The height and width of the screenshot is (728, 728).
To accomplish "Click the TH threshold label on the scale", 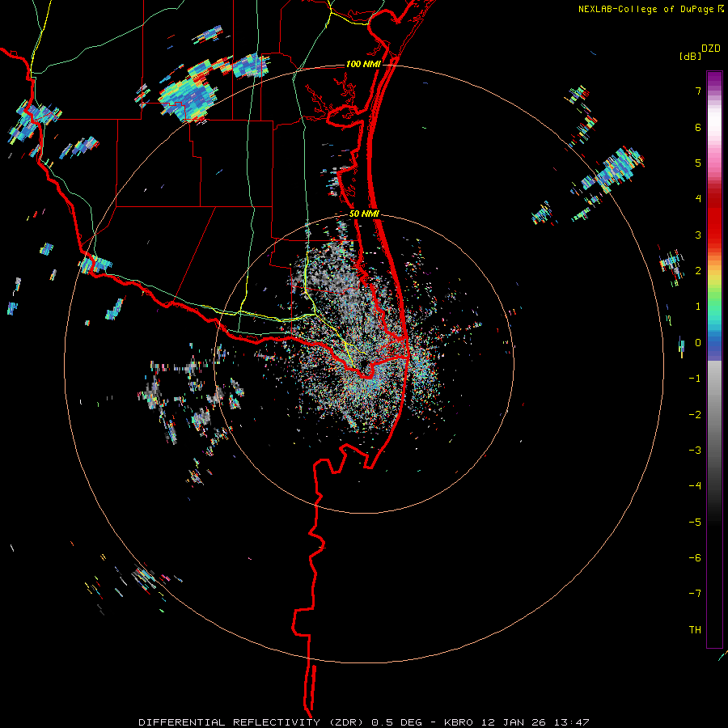I will pyautogui.click(x=695, y=629).
